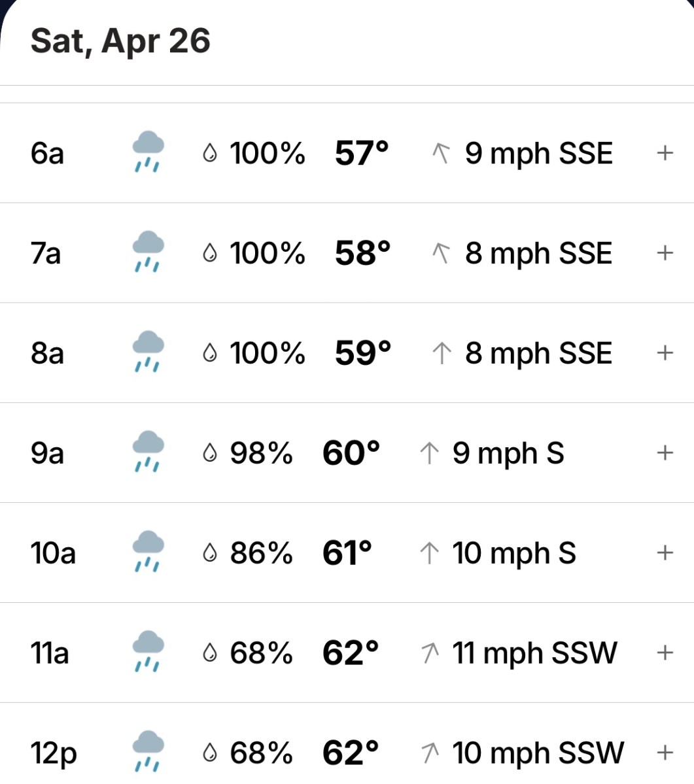Expand the 7a row with plus icon
Image resolution: width=694 pixels, height=784 pixels.
(665, 253)
